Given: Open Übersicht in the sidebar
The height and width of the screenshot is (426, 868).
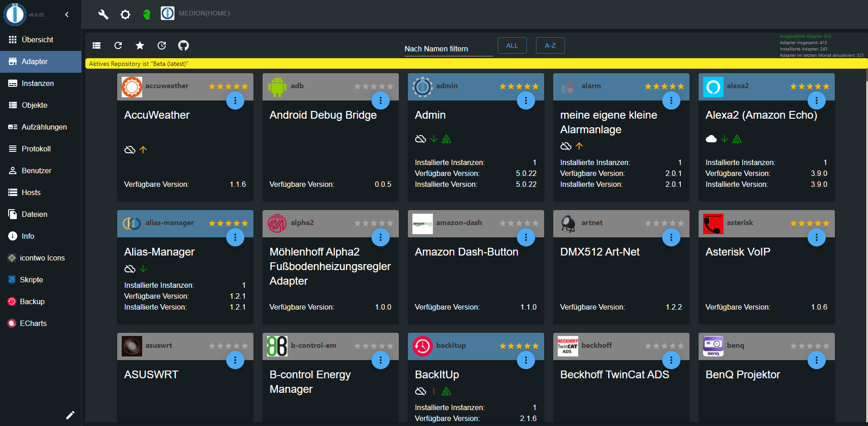Looking at the screenshot, I should [41, 40].
